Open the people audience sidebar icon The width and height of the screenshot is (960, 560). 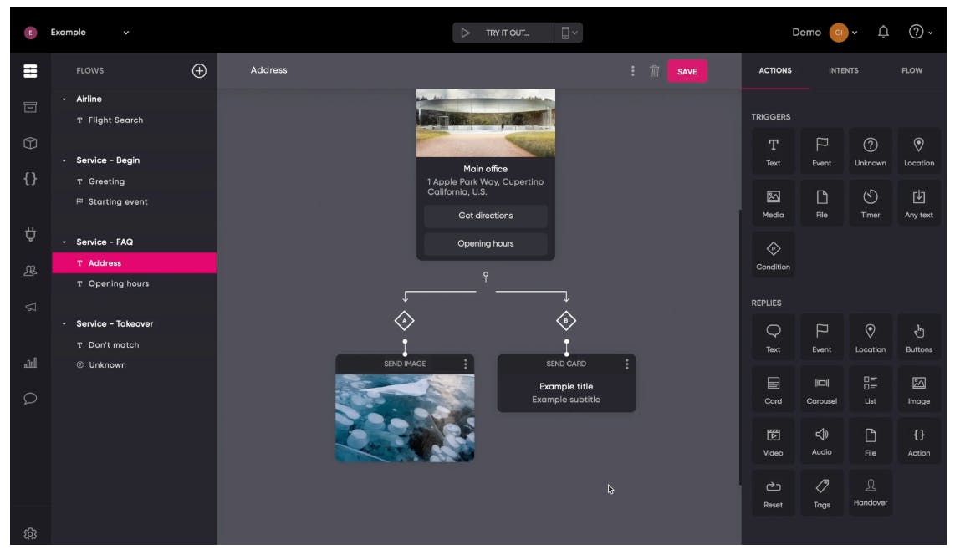pos(30,271)
